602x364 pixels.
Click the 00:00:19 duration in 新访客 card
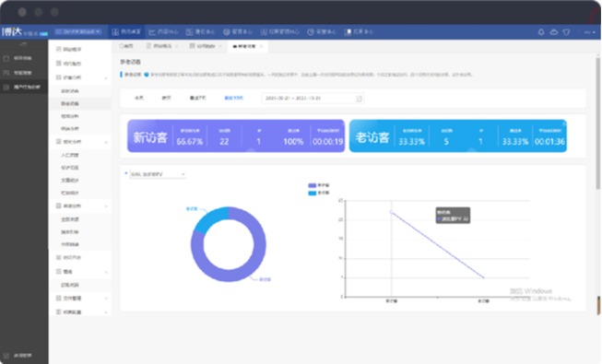pyautogui.click(x=327, y=142)
